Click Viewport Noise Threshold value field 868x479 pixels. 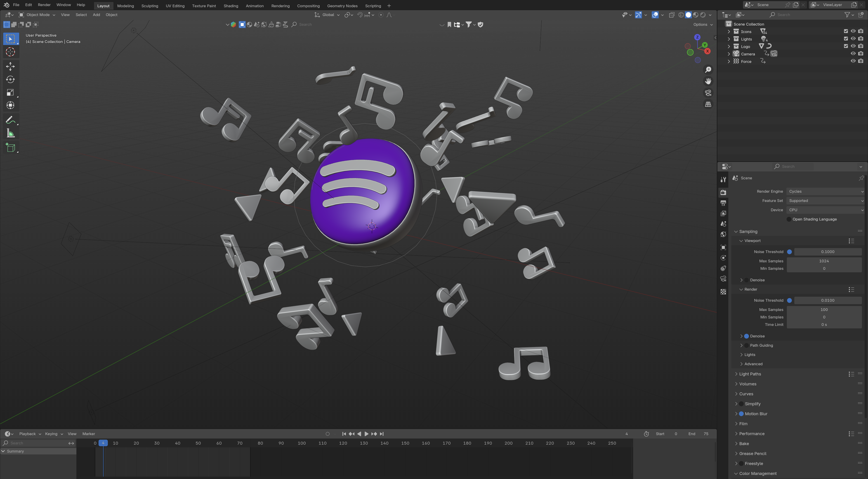click(x=828, y=252)
